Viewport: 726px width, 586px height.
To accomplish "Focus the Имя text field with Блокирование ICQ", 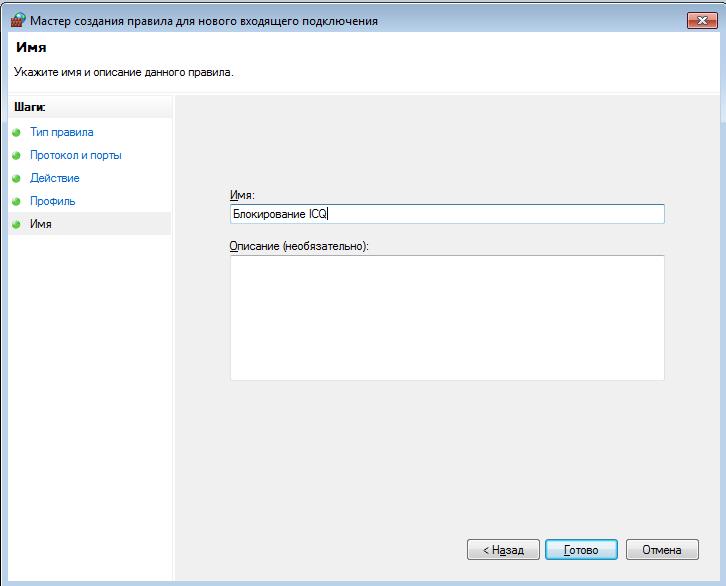I will click(x=447, y=214).
